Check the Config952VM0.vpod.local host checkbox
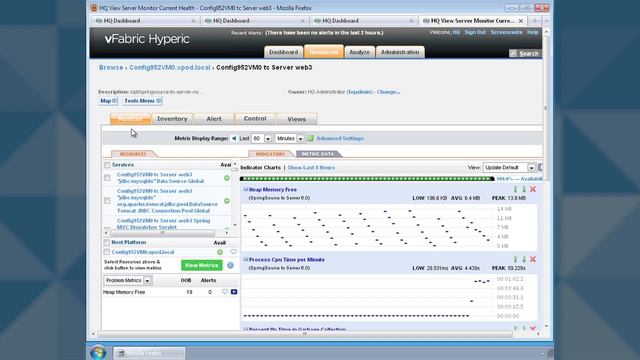 click(107, 252)
